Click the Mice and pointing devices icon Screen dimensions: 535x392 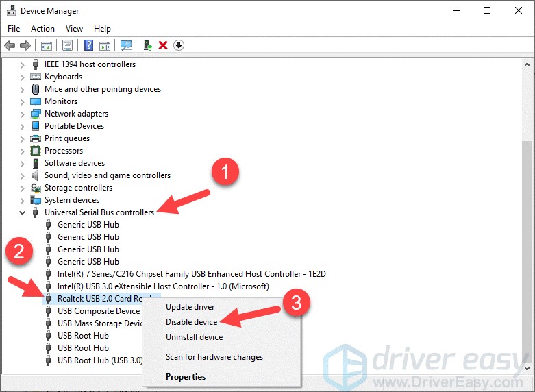(x=36, y=89)
